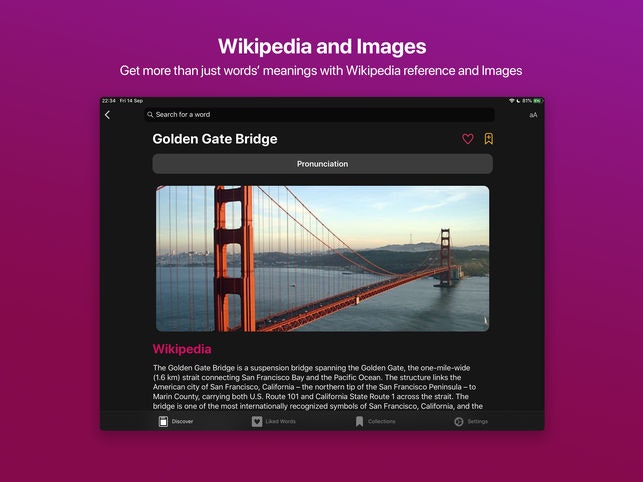
Task: Click the Golden Gate Bridge title
Action: [x=215, y=139]
